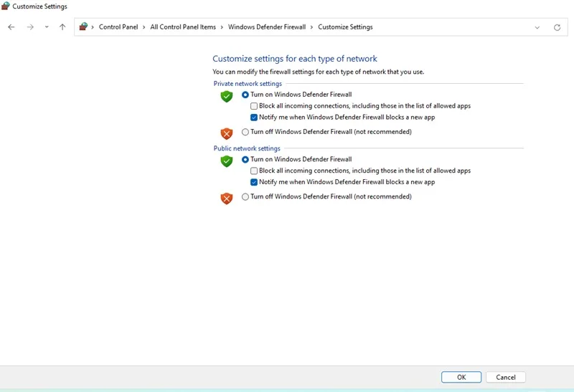The image size is (574, 392).
Task: Select Turn off Windows Defender Firewall for Private network
Action: click(245, 132)
